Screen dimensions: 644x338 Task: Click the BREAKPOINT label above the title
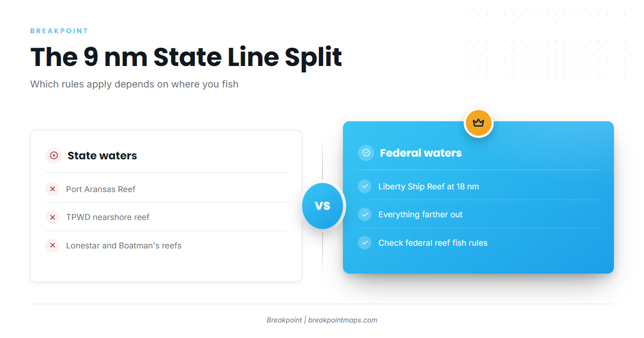click(59, 31)
